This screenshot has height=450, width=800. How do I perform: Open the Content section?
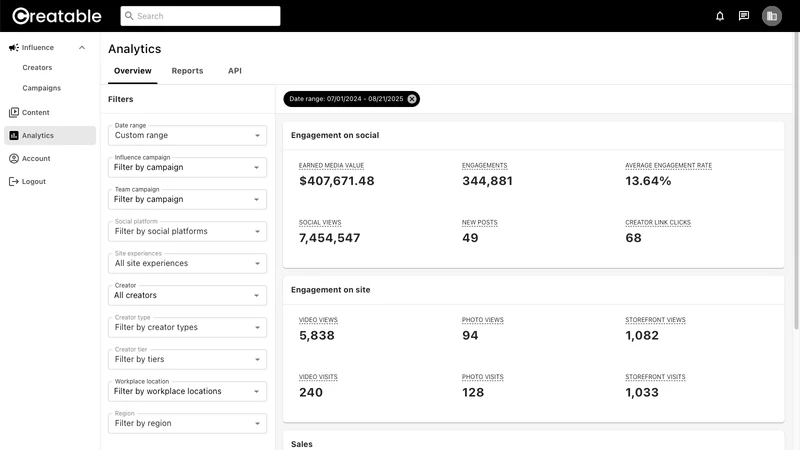pyautogui.click(x=36, y=112)
